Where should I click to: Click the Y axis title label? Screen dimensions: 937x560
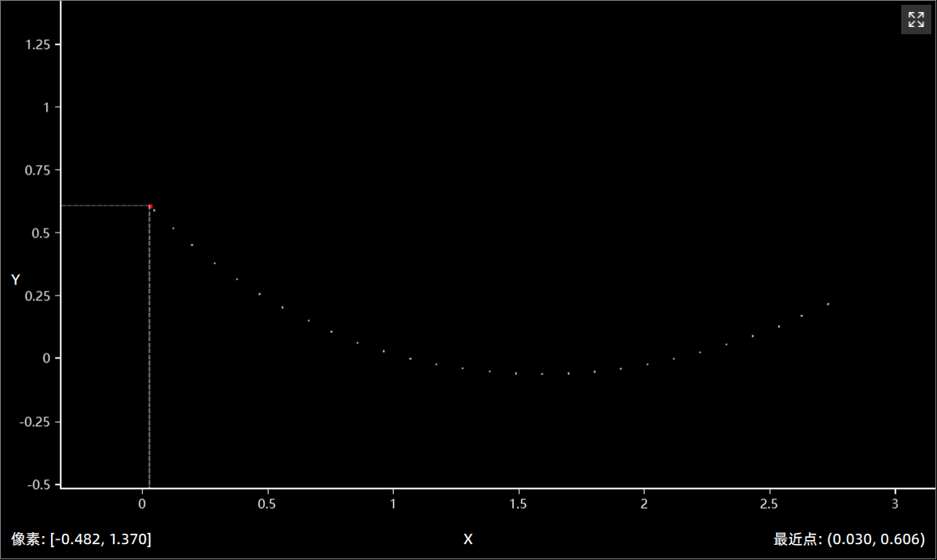(15, 280)
